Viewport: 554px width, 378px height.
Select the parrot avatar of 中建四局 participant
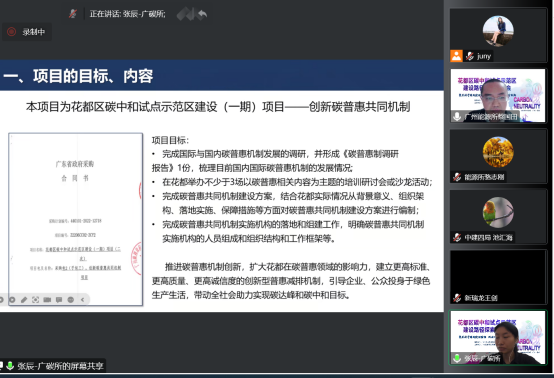click(498, 212)
